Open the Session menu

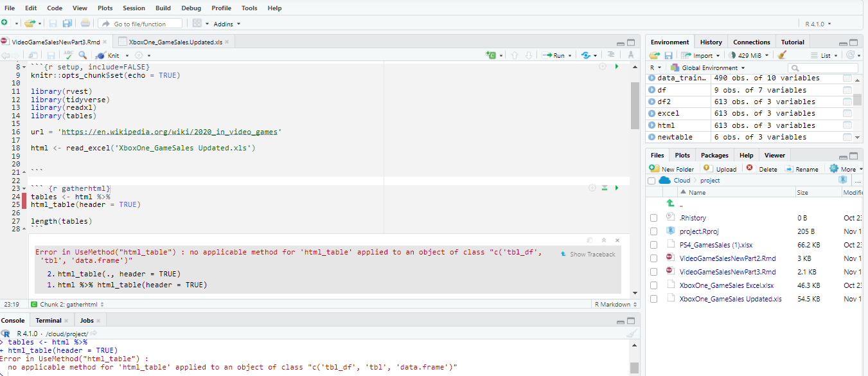(x=134, y=8)
